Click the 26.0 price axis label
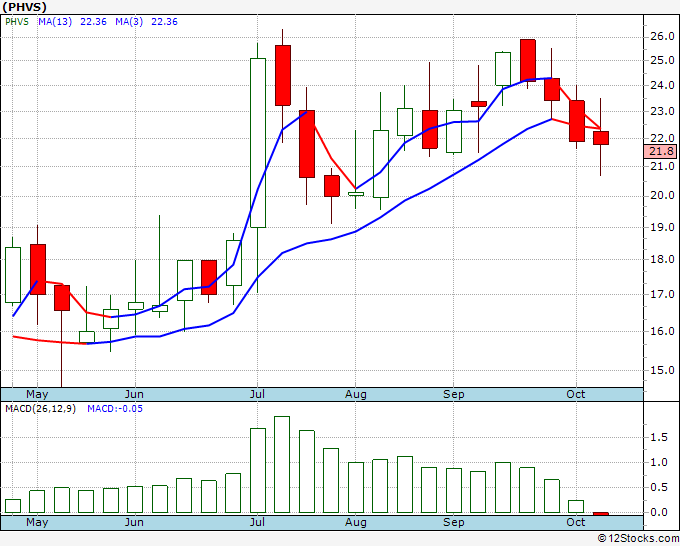The width and height of the screenshot is (680, 546). coord(662,36)
